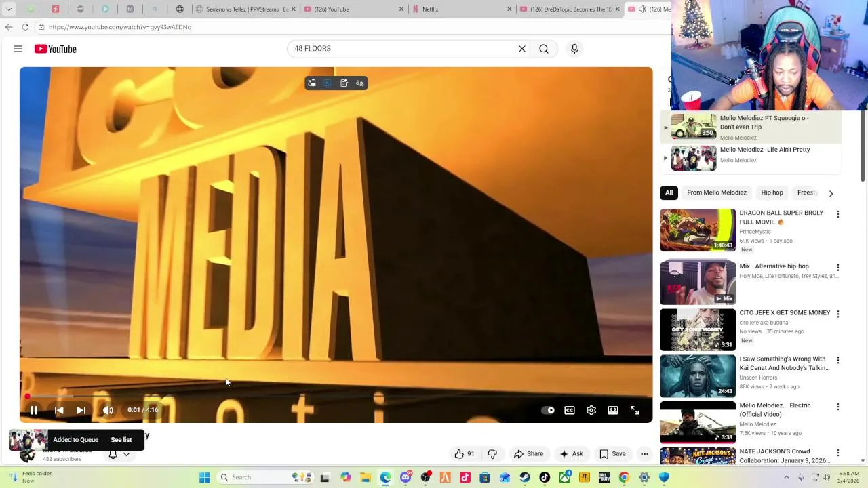Image resolution: width=868 pixels, height=488 pixels.
Task: Select the Hip hop filter chip
Action: [772, 192]
